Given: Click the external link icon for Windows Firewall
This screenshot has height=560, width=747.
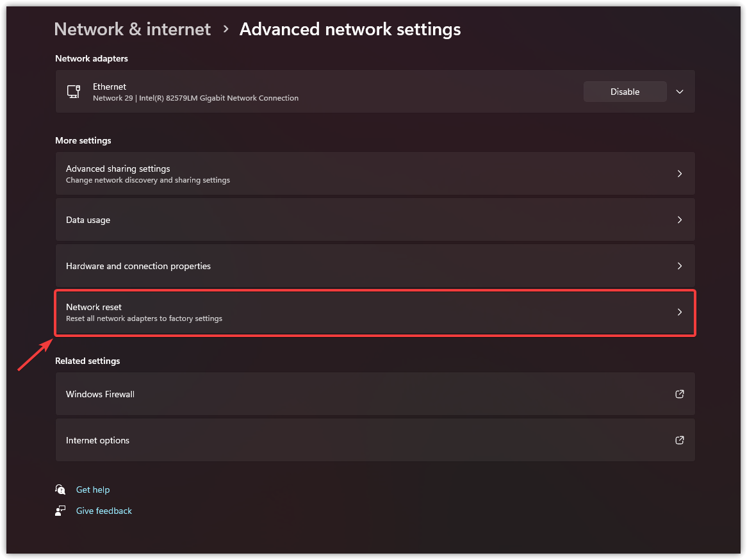Looking at the screenshot, I should [680, 394].
